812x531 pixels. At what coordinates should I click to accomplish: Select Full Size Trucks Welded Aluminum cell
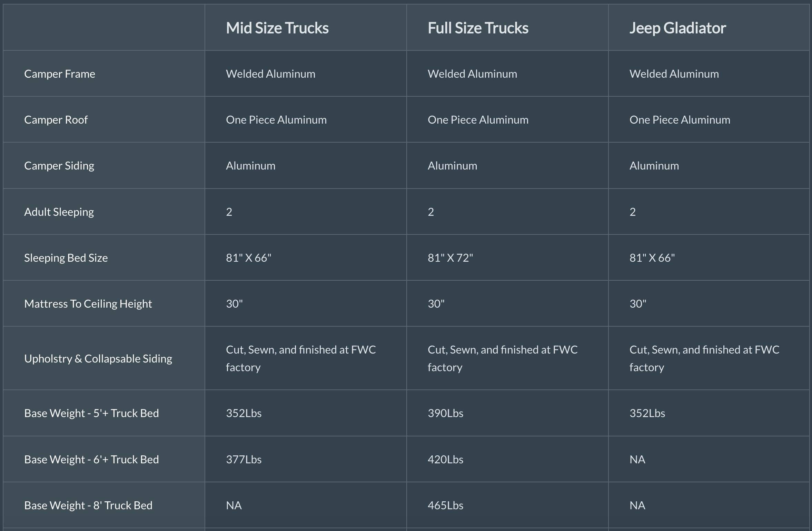(472, 74)
